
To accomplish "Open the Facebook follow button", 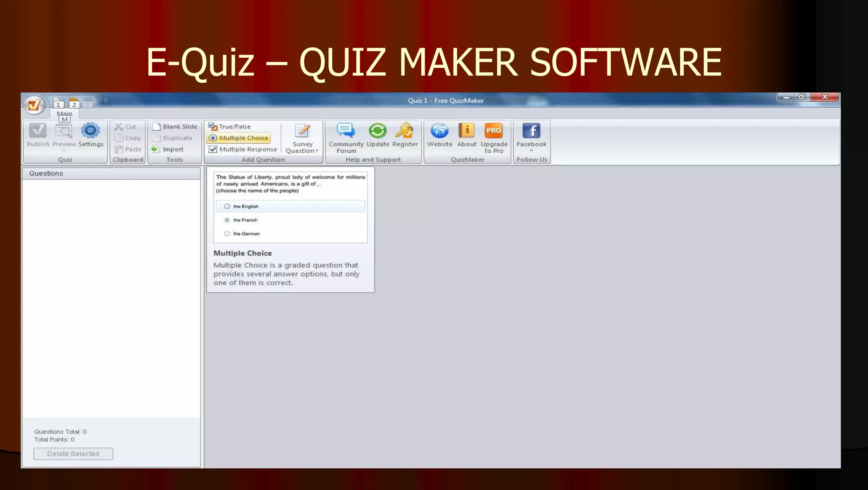I will (531, 135).
